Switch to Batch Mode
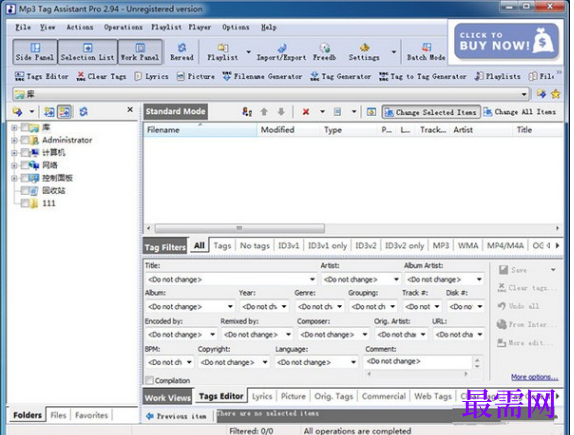Screen dimensions: 574x435 click(426, 52)
